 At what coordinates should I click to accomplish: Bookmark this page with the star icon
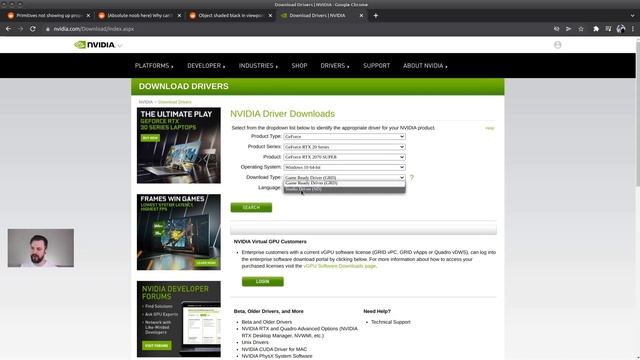[x=581, y=29]
